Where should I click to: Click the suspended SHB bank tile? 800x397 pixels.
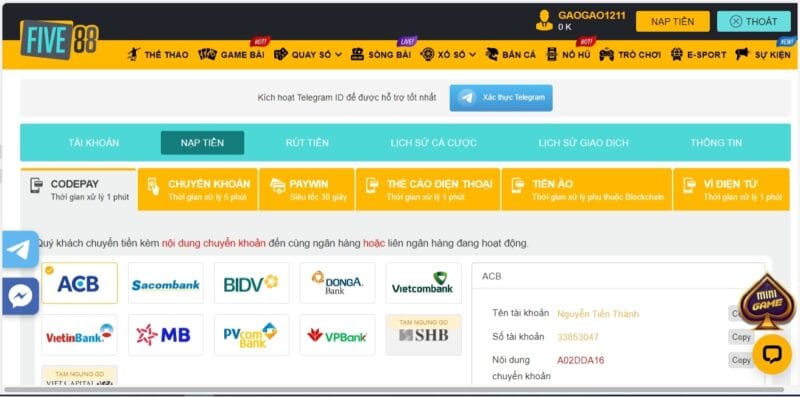(x=423, y=335)
